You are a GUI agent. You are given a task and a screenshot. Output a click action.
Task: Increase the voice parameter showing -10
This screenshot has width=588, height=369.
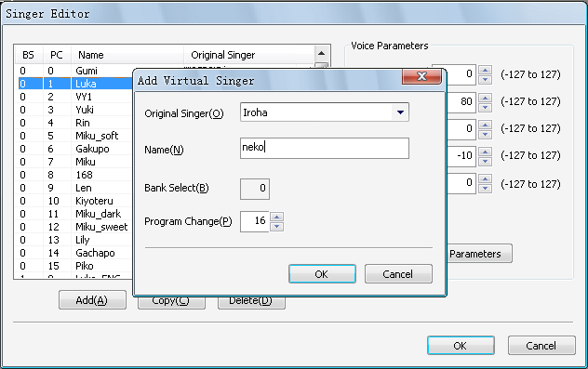click(486, 152)
